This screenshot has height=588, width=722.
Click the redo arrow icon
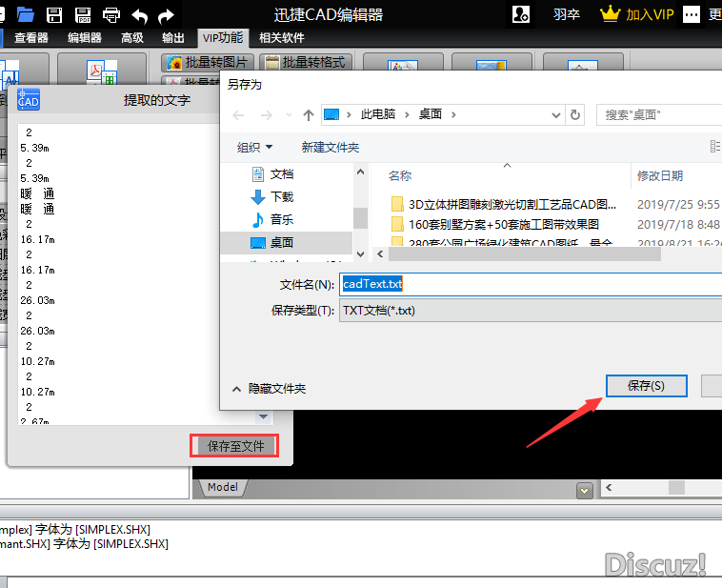click(167, 14)
